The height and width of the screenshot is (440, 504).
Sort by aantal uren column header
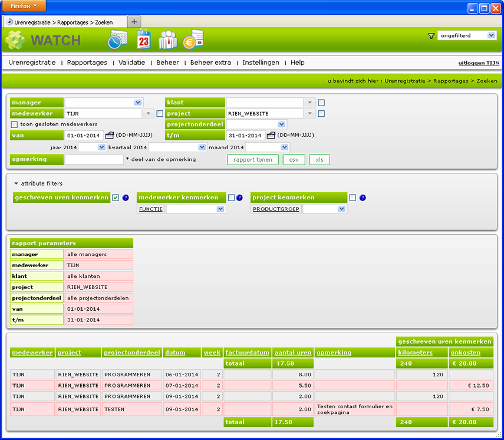(x=293, y=353)
